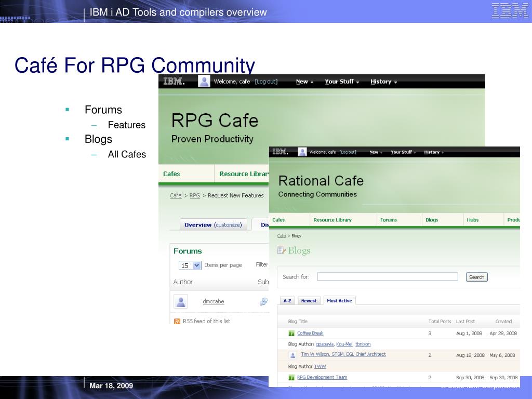This screenshot has width=532, height=399.
Task: Click the Features sub-bullet text
Action: point(127,125)
